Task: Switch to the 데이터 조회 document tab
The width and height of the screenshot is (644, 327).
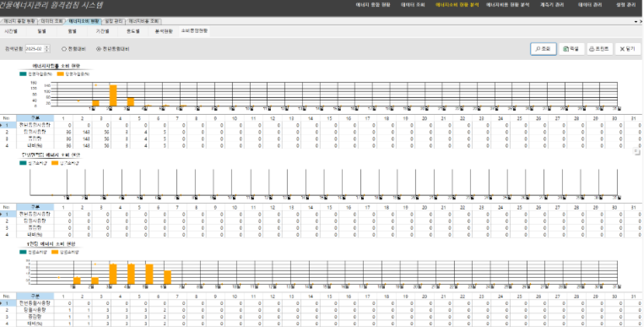Action: coord(51,21)
